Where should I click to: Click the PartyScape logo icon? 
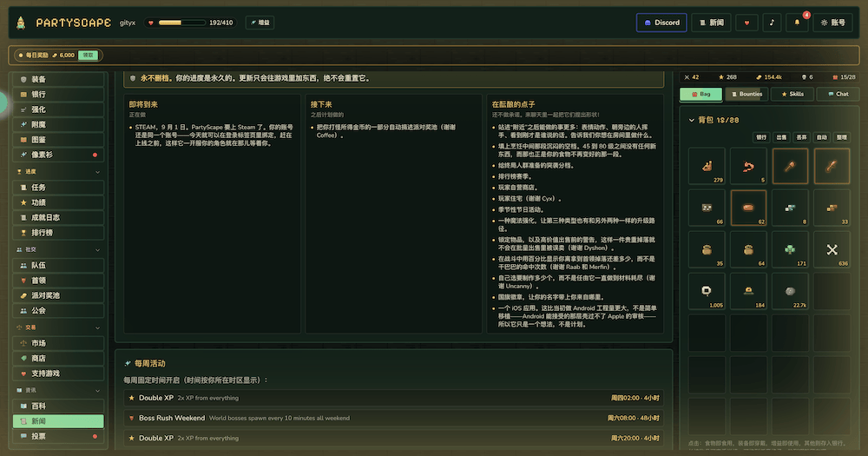click(21, 23)
